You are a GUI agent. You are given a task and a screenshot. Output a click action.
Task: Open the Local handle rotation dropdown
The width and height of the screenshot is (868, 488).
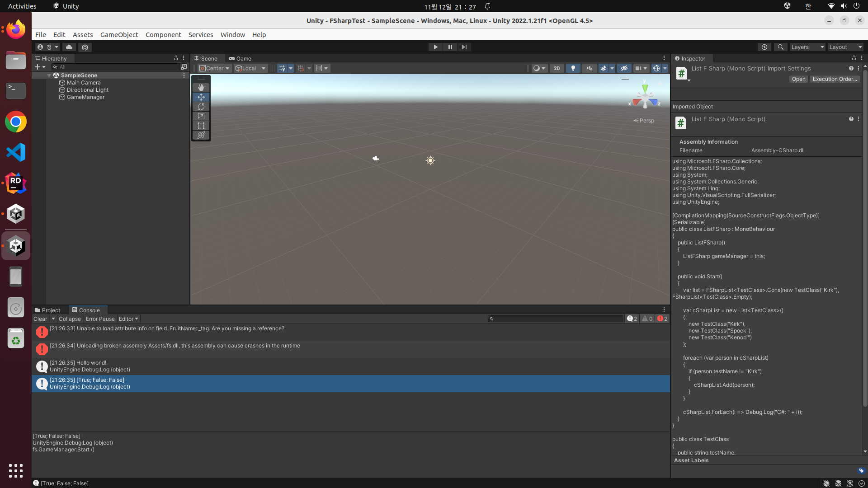(250, 68)
